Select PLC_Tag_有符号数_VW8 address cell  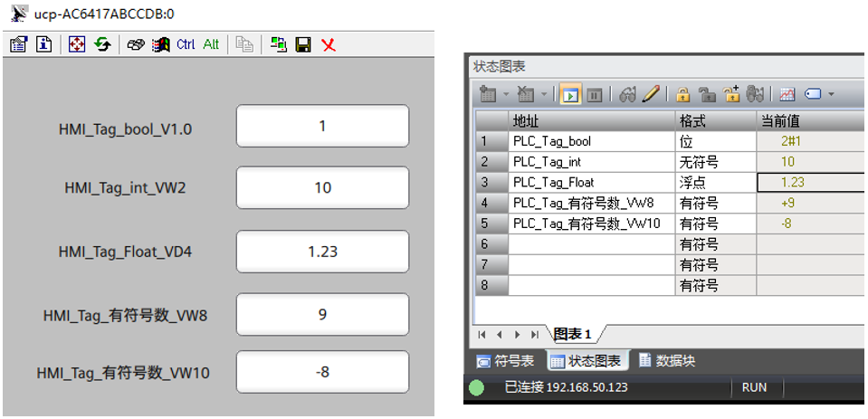tap(592, 203)
